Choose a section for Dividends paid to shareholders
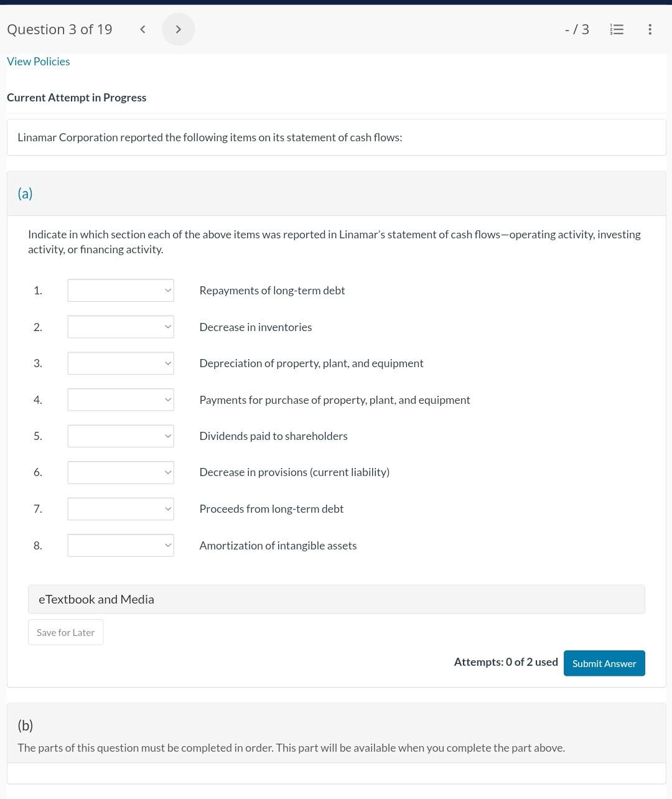Image resolution: width=672 pixels, height=799 pixels. click(x=120, y=436)
